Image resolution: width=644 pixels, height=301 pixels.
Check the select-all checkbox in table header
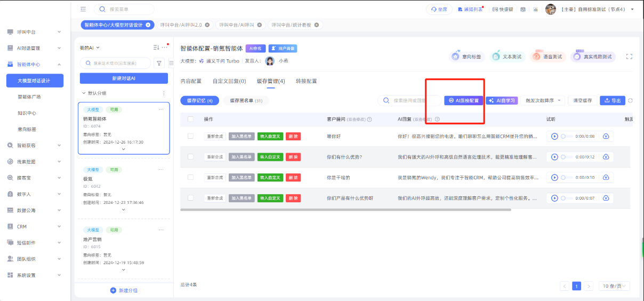point(190,119)
